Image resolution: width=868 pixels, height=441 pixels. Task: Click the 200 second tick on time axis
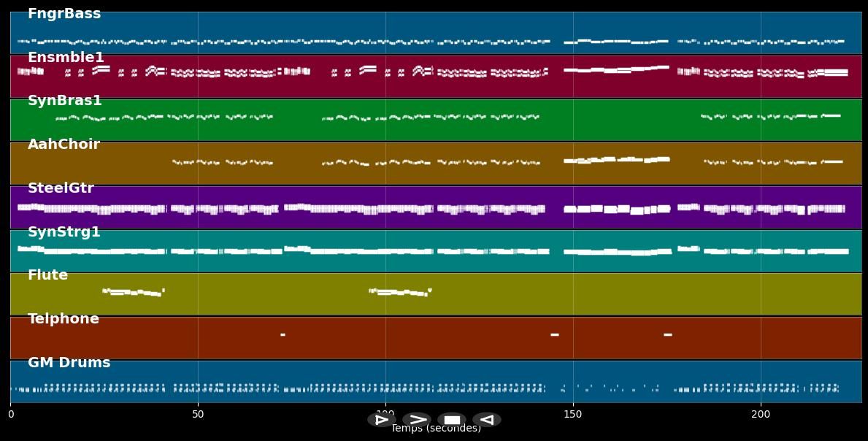761,415
